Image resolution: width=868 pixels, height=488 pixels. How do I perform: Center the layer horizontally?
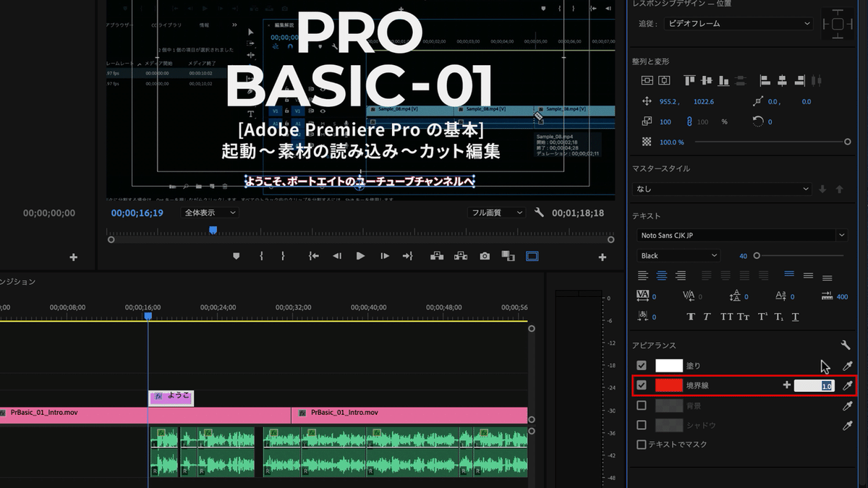pyautogui.click(x=665, y=81)
